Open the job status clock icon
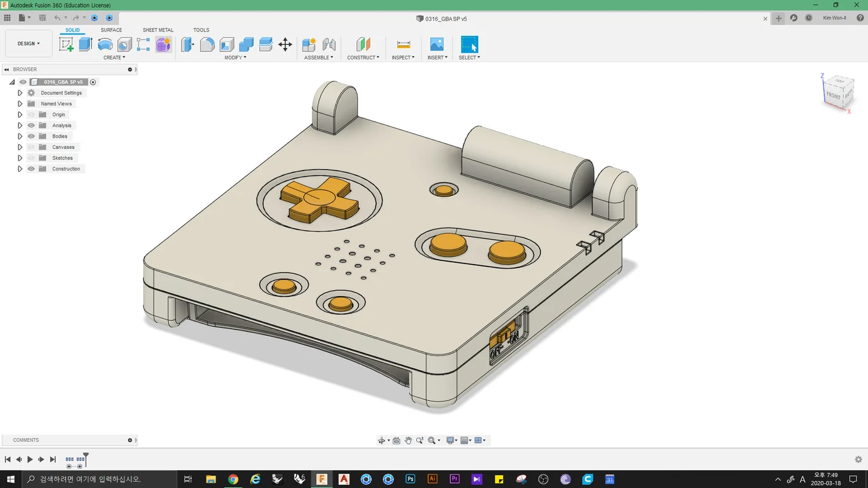Screen dimensions: 868x488 click(809, 18)
